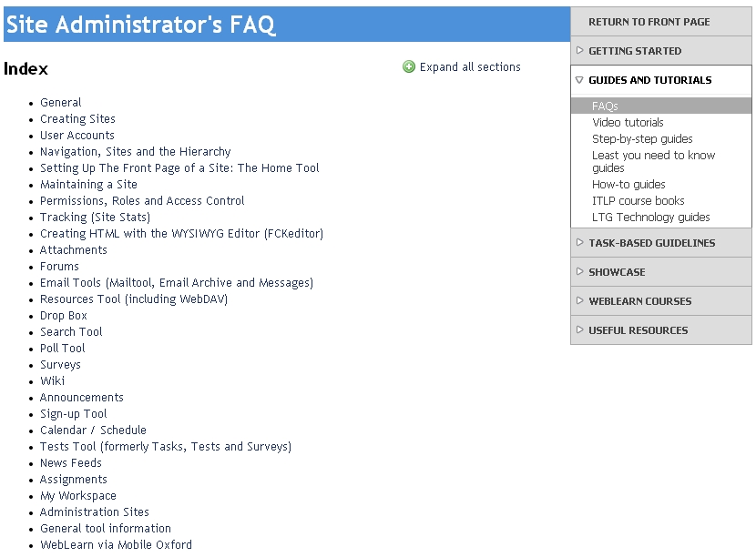Expand the Getting Started section
Image resolution: width=756 pixels, height=557 pixels.
pyautogui.click(x=634, y=51)
